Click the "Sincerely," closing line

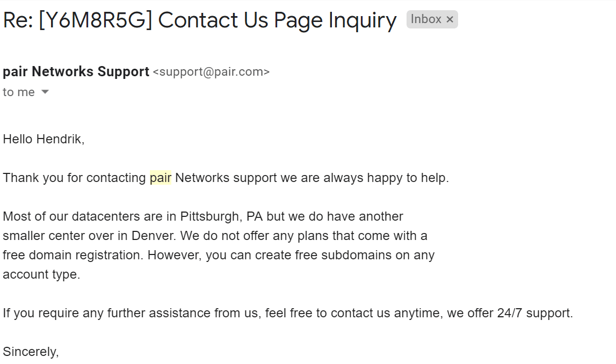pyautogui.click(x=31, y=352)
